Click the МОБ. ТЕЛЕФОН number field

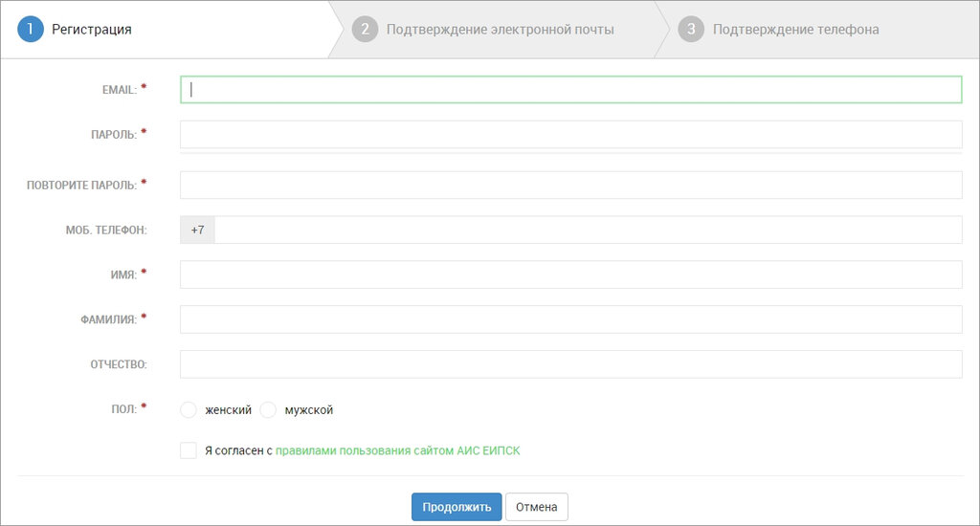tap(589, 230)
